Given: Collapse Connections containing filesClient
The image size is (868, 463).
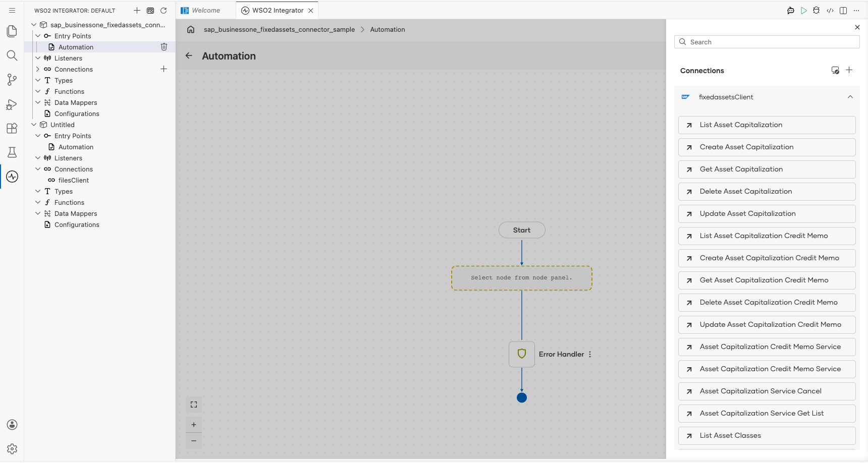Looking at the screenshot, I should coord(38,169).
